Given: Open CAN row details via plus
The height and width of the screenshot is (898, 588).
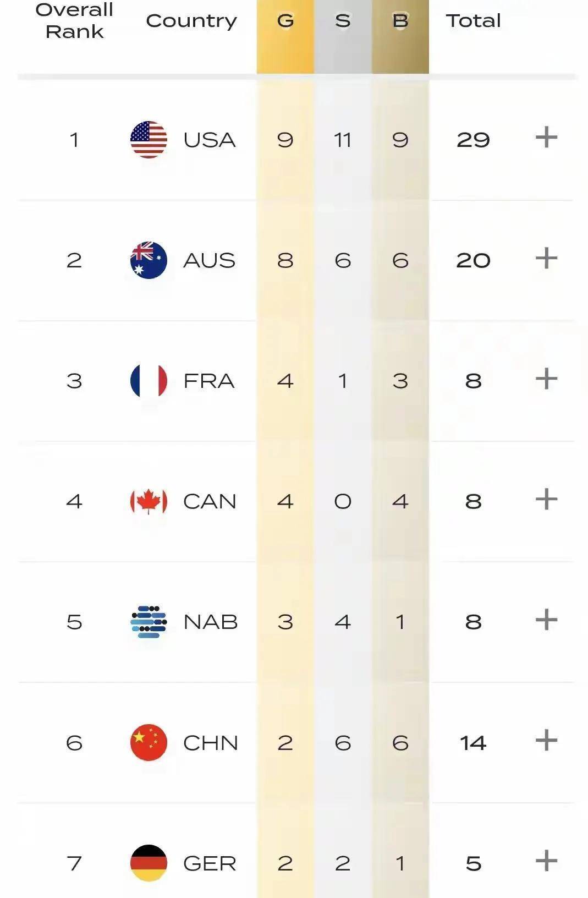Looking at the screenshot, I should pos(546,500).
